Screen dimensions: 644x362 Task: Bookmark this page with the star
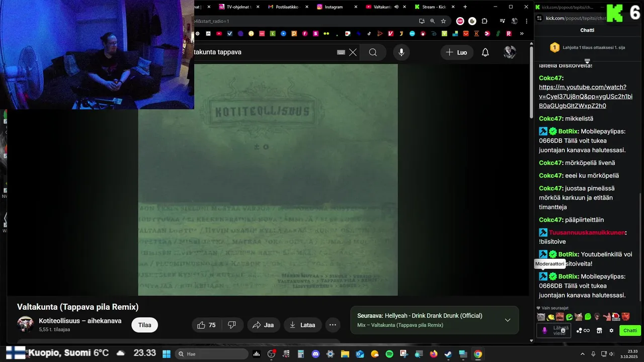coord(443,21)
